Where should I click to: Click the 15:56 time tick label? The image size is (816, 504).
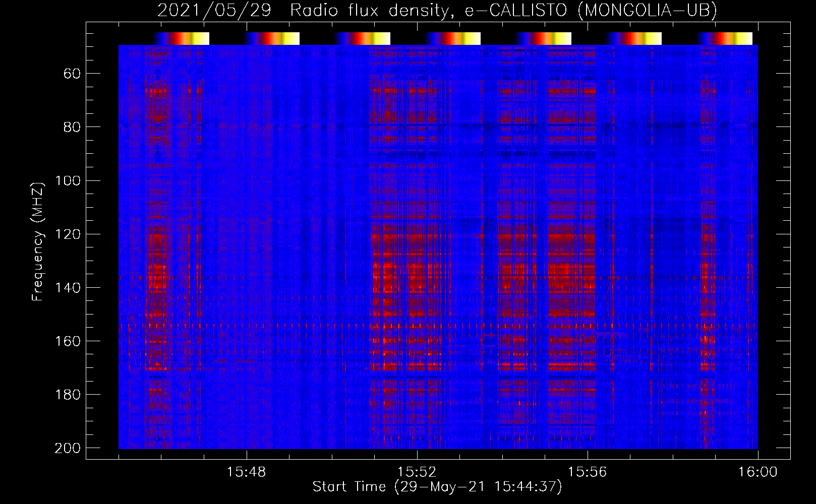coord(588,472)
